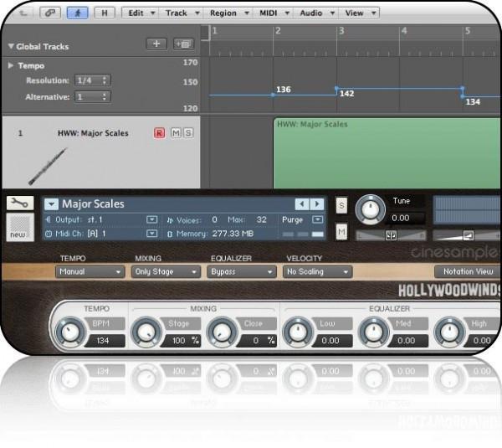Click the Notation View button

[468, 272]
